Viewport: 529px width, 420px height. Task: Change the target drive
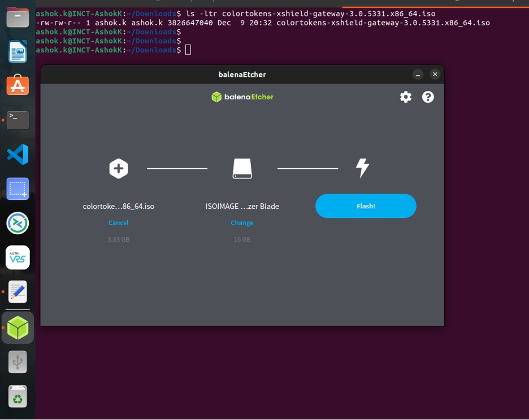click(x=242, y=223)
